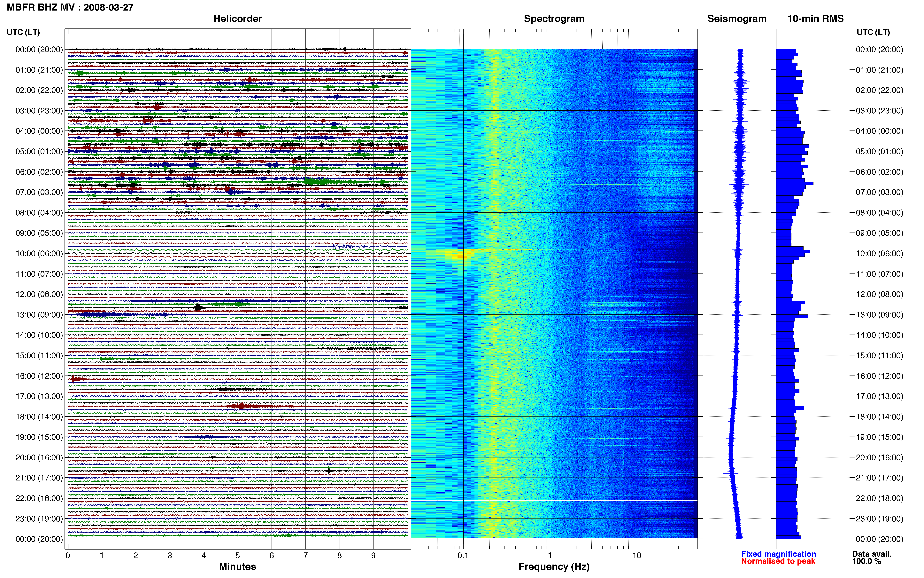This screenshot has height=578, width=924.
Task: Pick '06:00 (02:00)' on the helicorder time axis
Action: click(39, 172)
